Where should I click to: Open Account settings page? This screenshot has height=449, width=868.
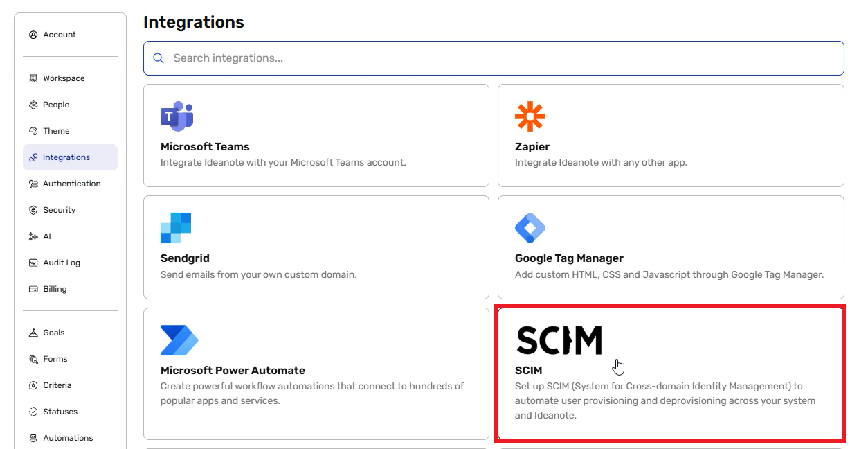pos(70,35)
